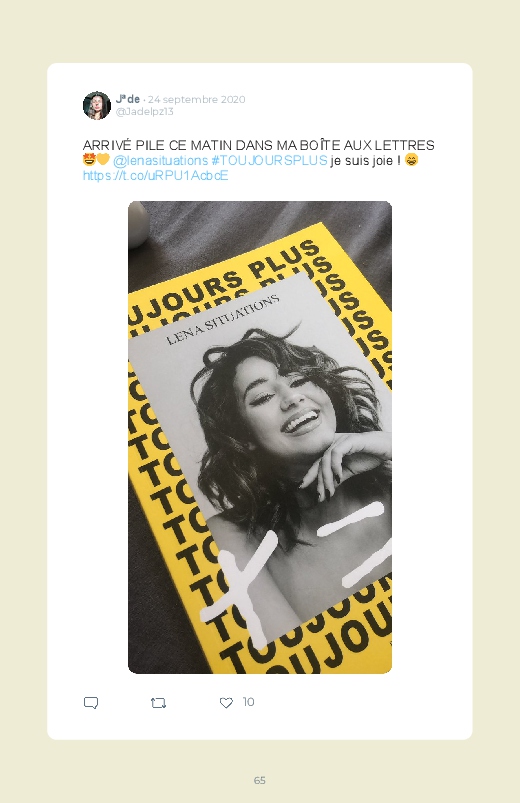Open the attached Toujours Plus book photo
The height and width of the screenshot is (803, 520).
[260, 437]
